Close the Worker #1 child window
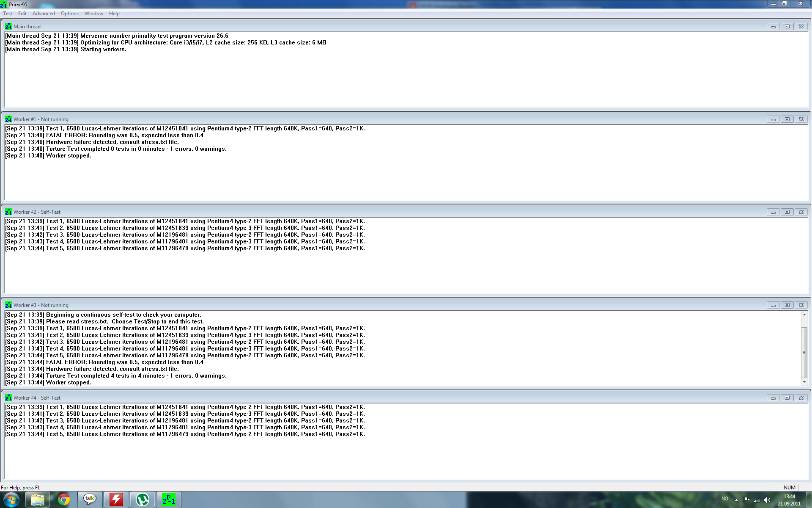This screenshot has width=812, height=508. [x=801, y=119]
